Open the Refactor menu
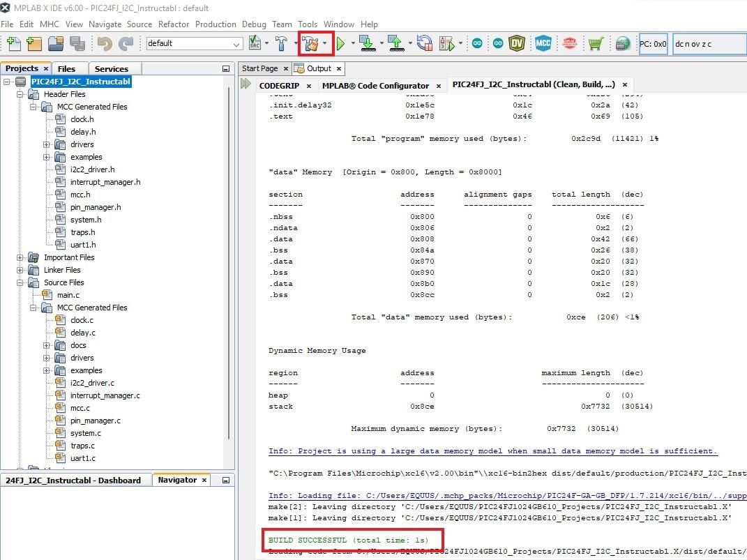The height and width of the screenshot is (560, 747). point(174,24)
